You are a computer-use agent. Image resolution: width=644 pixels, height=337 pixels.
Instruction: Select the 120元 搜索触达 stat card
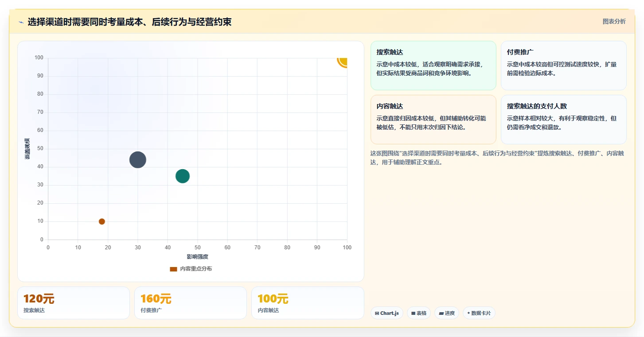point(74,303)
